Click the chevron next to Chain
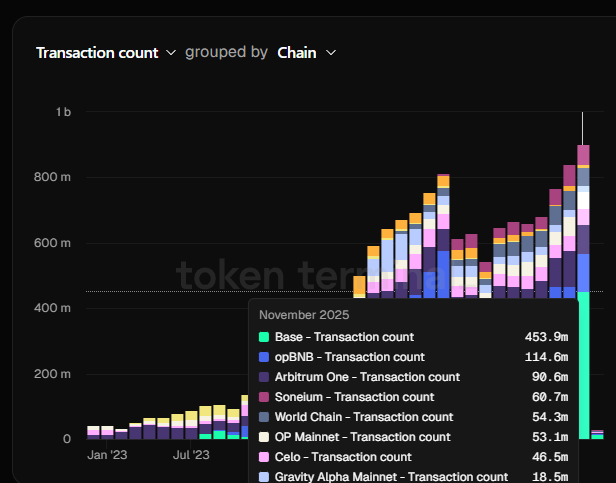This screenshot has height=483, width=616. 331,52
